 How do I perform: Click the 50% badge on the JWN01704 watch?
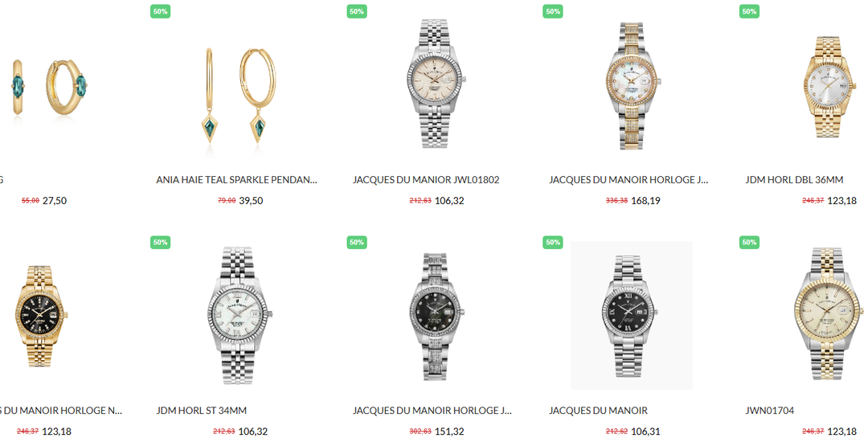pyautogui.click(x=750, y=242)
